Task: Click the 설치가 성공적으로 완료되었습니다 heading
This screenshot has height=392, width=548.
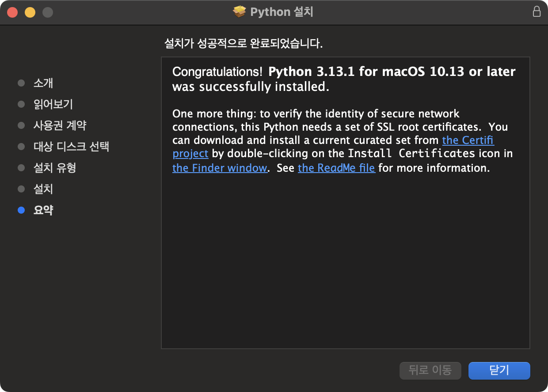Action: tap(244, 44)
